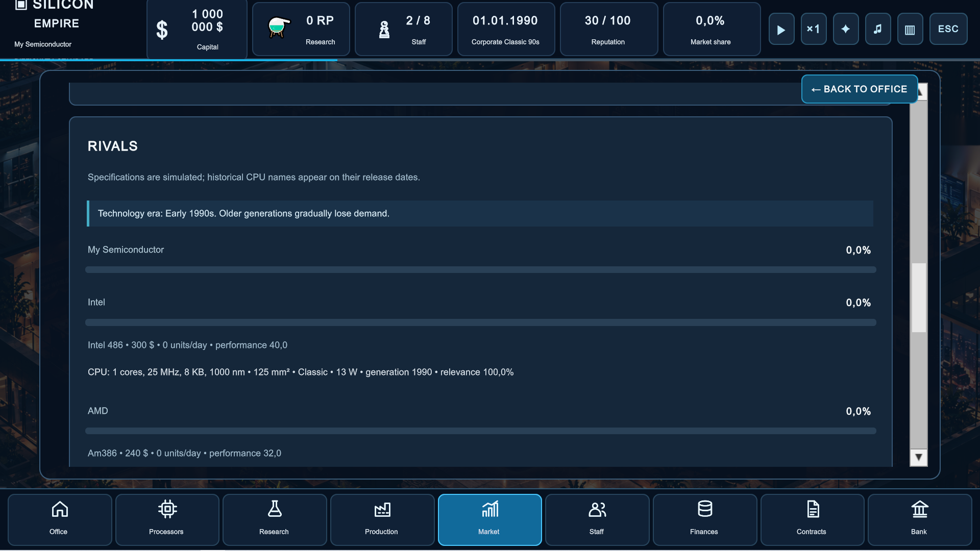Click the Intel market share bar
Image resolution: width=980 pixels, height=551 pixels.
click(480, 322)
